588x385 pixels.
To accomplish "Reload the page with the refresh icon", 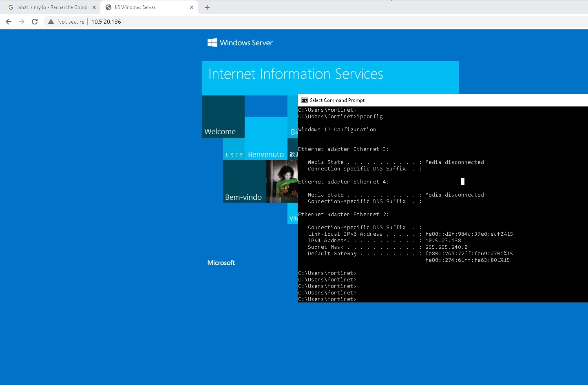I will (35, 22).
